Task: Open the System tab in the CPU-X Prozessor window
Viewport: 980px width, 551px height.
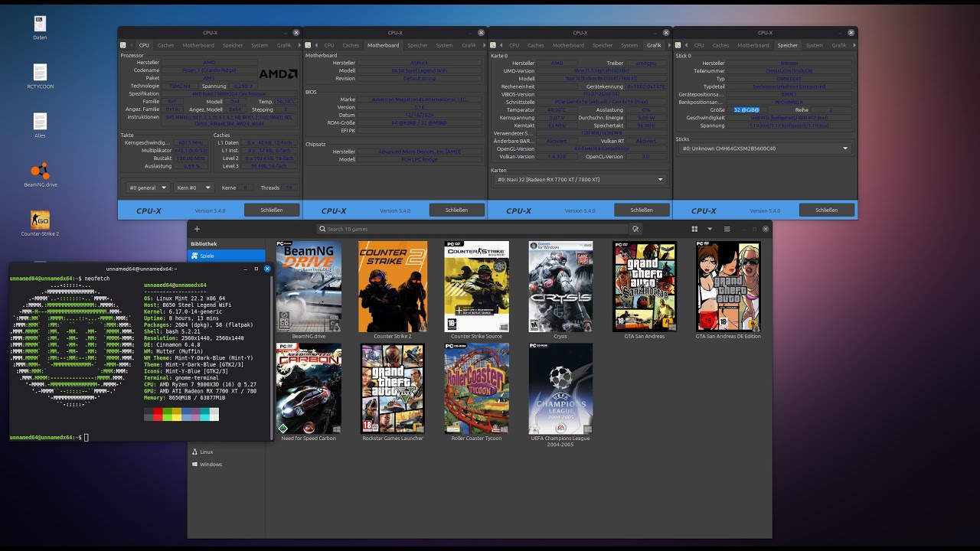Action: click(260, 45)
